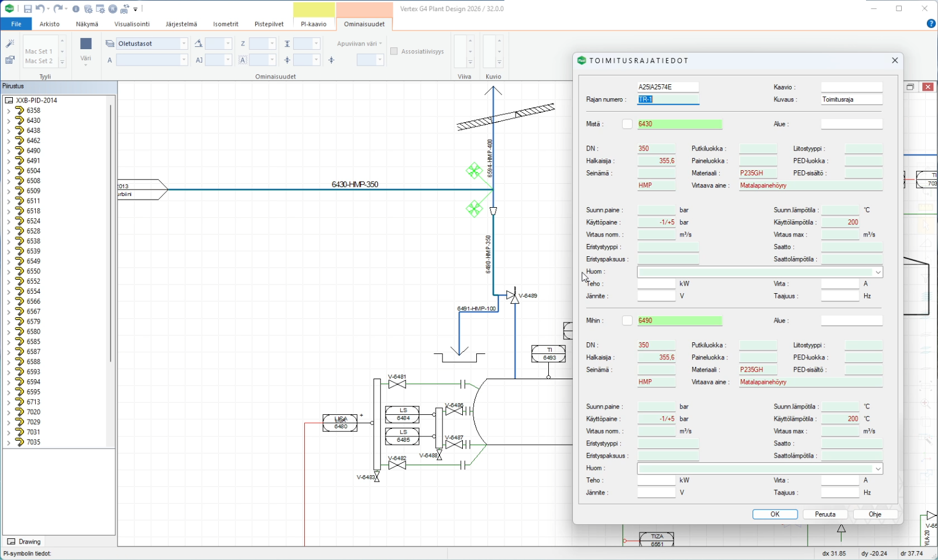
Task: Toggle the Assosiatiivisyys checkbox
Action: pyautogui.click(x=394, y=51)
